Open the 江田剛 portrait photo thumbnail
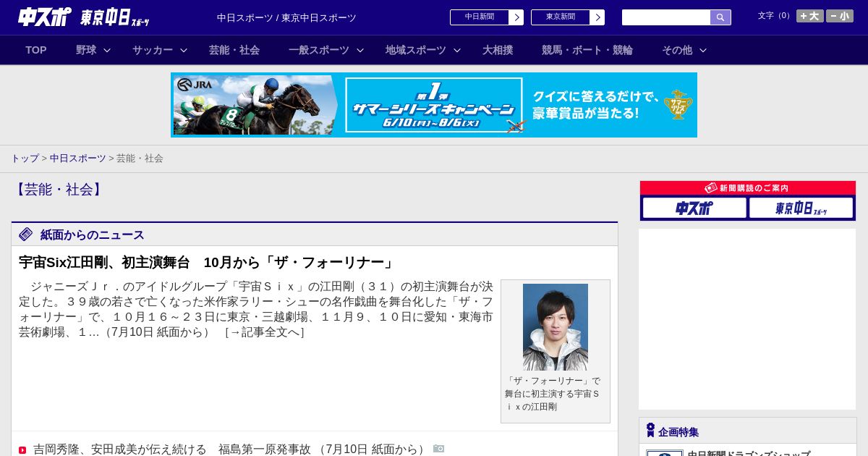 [556, 327]
